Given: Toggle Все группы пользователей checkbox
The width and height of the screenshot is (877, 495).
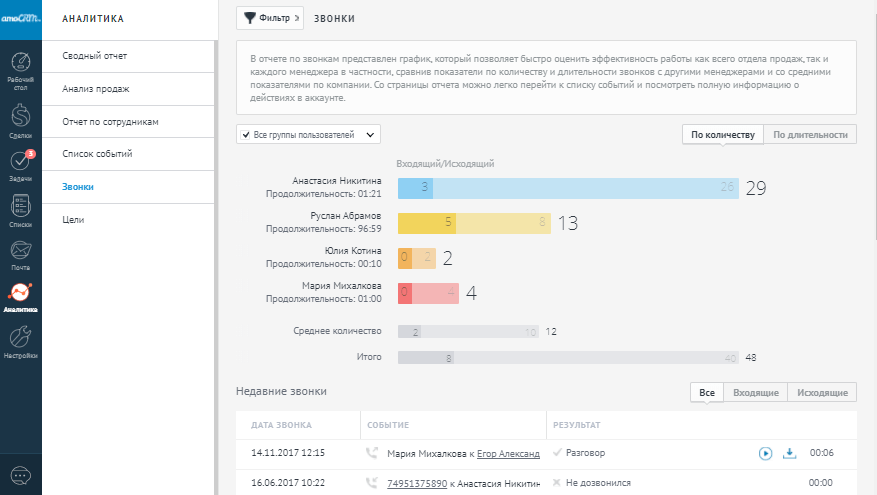Looking at the screenshot, I should pyautogui.click(x=246, y=134).
